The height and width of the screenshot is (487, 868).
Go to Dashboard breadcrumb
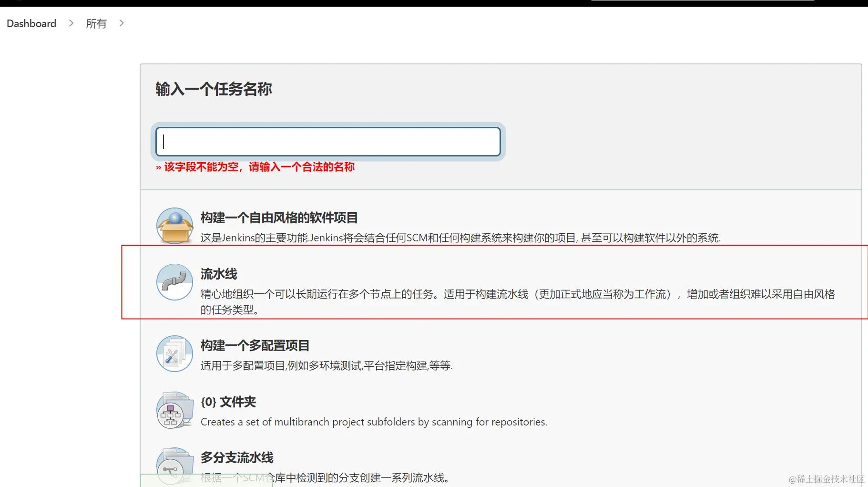click(31, 23)
